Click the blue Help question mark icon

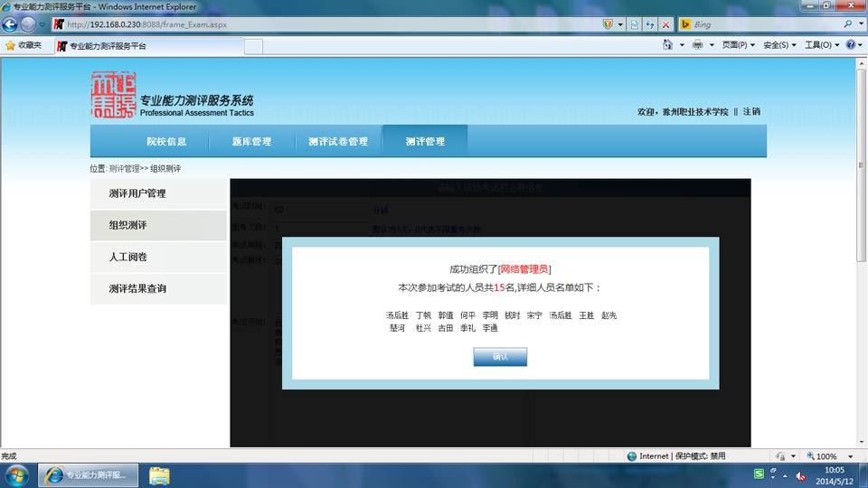coord(851,45)
